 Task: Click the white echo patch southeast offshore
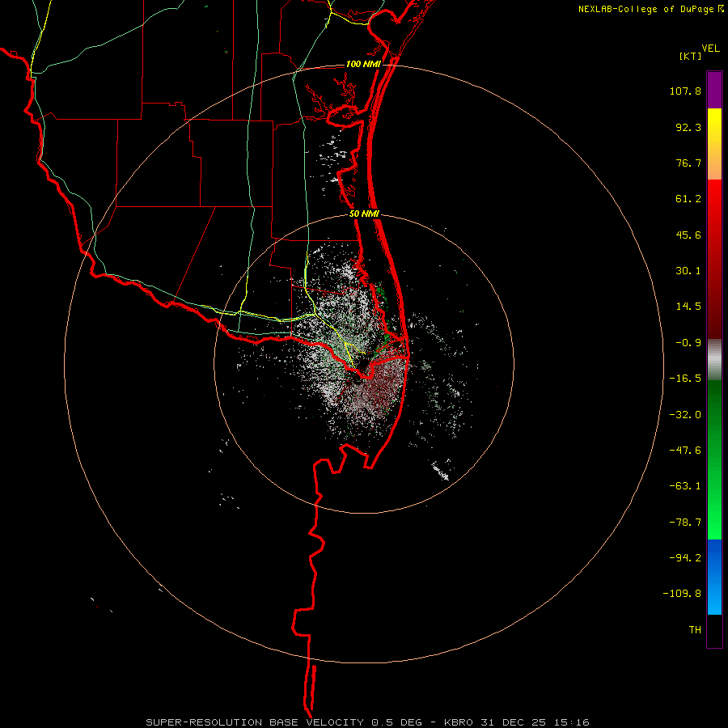click(x=440, y=470)
